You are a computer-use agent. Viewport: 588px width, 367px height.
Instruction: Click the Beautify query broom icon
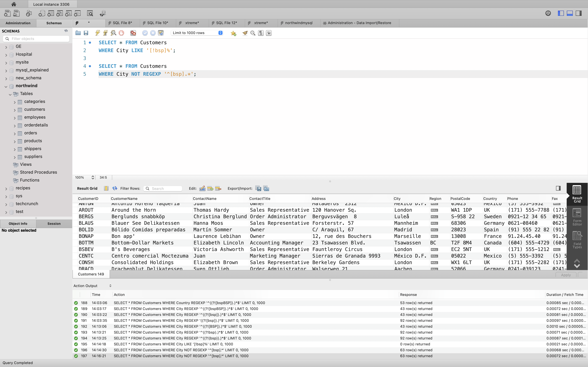pyautogui.click(x=245, y=33)
